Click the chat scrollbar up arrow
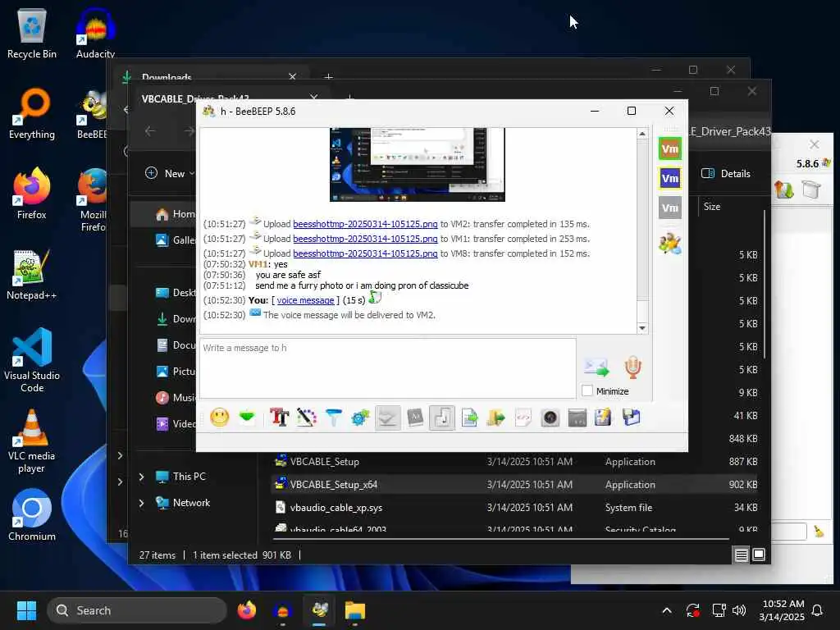The width and height of the screenshot is (840, 630). [x=642, y=134]
